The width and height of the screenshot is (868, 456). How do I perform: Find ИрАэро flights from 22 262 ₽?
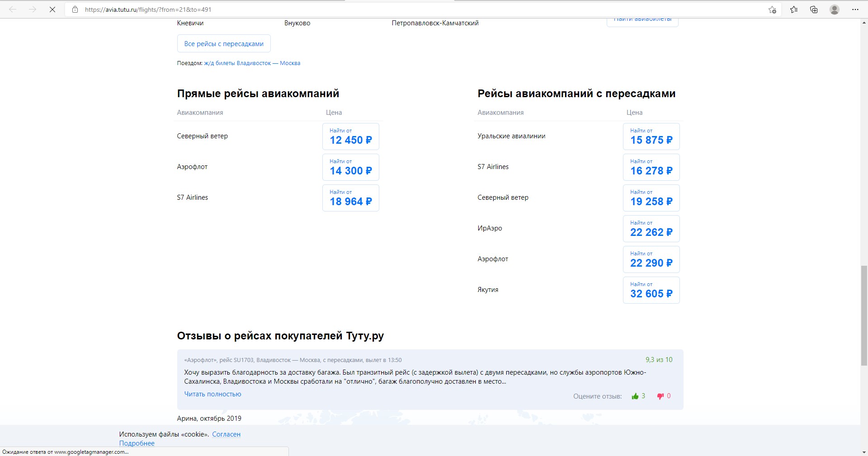pos(651,229)
